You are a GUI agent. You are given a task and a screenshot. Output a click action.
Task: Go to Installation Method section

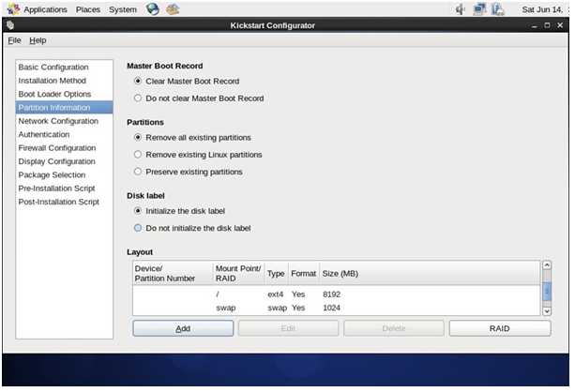(x=64, y=81)
